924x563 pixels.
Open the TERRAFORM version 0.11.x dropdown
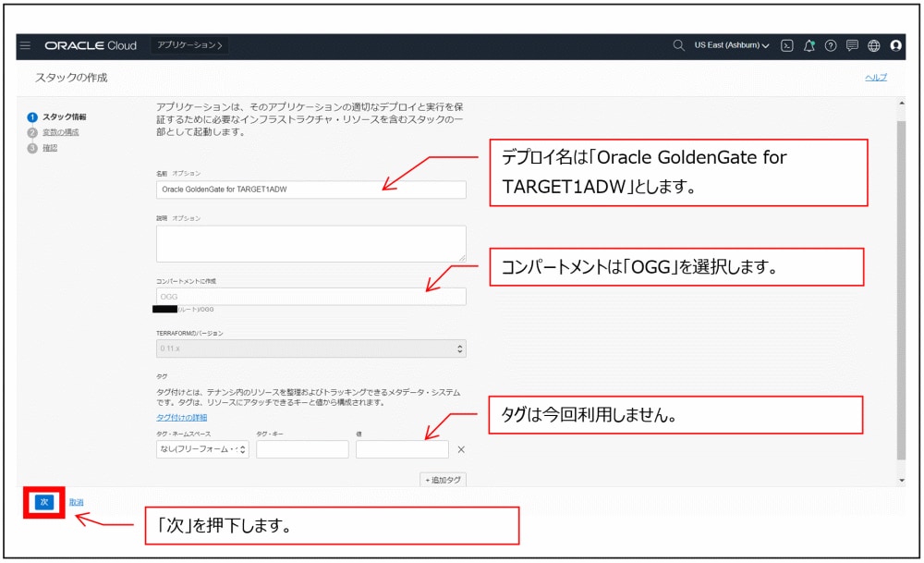pos(311,349)
